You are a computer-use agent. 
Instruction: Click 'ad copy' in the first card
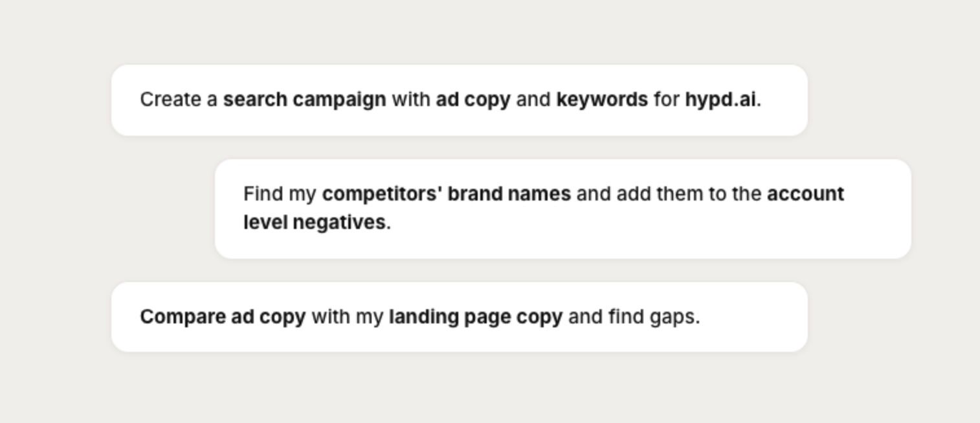click(473, 100)
